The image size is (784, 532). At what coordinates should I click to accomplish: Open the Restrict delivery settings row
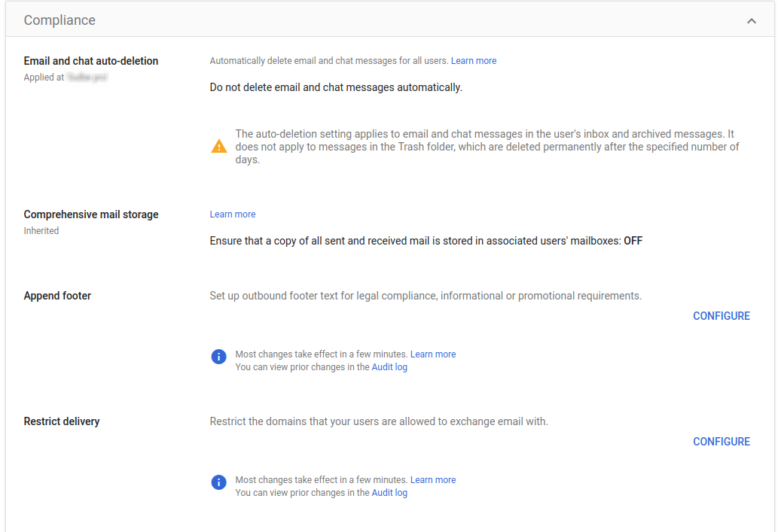pos(60,421)
